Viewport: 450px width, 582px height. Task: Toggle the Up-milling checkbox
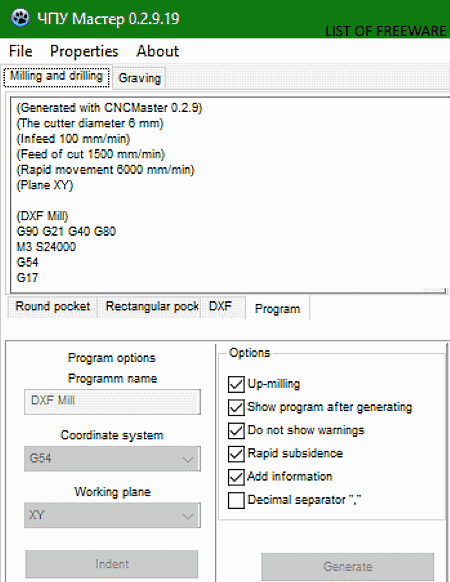tap(236, 384)
